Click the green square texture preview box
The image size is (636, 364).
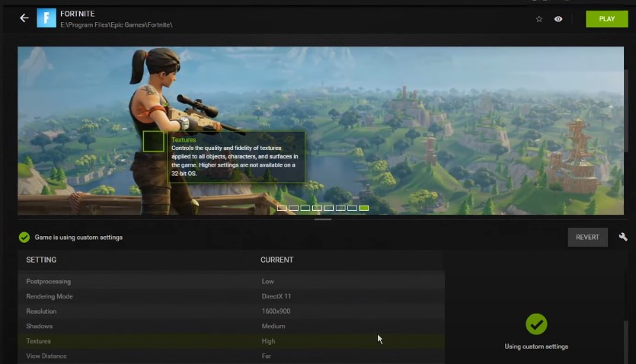coord(153,141)
